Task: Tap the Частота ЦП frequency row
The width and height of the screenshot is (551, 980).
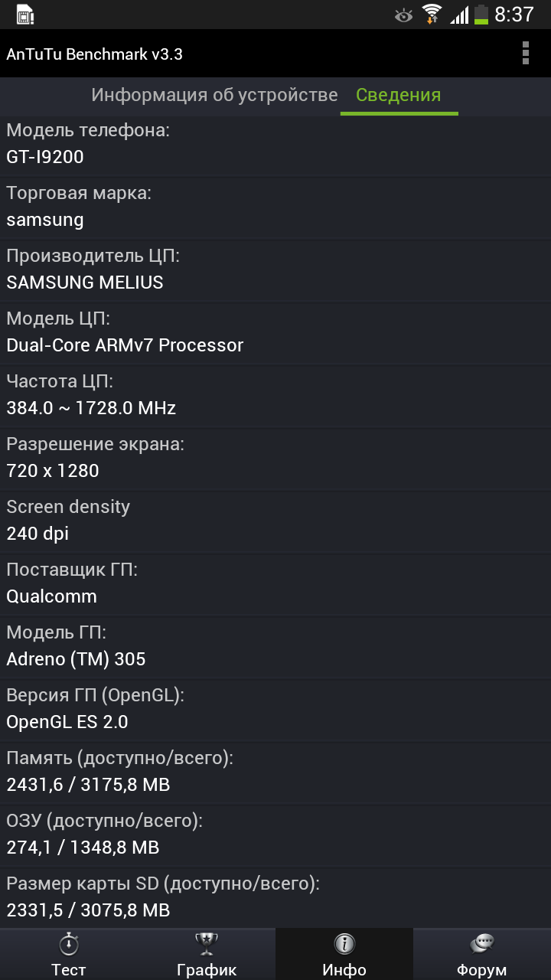Action: coord(275,396)
